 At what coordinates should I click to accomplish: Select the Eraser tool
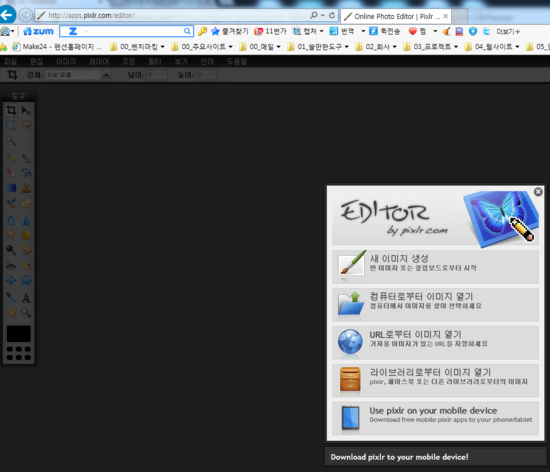(x=11, y=172)
